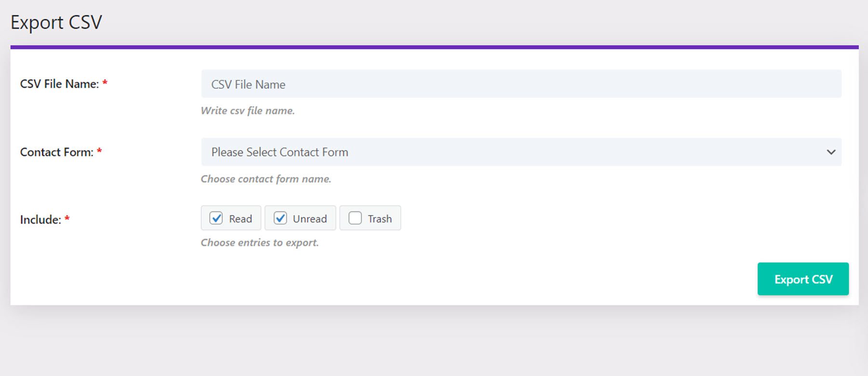Click the red asterisk beside Contact Form

pos(99,151)
